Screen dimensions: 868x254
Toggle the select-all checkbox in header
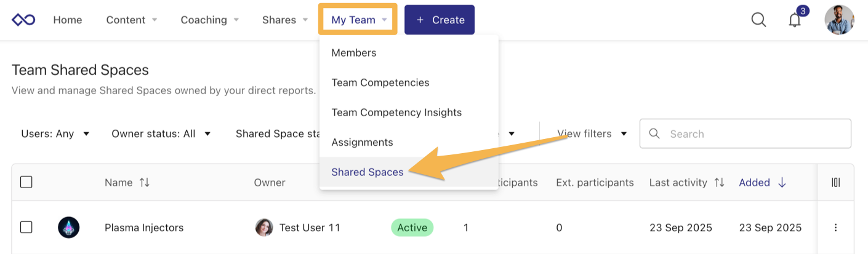coord(26,182)
